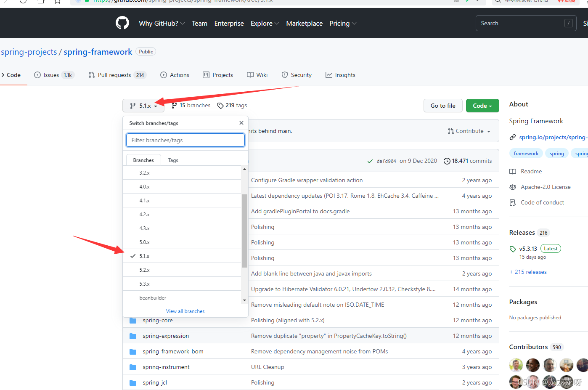The height and width of the screenshot is (390, 588).
Task: Open the Contribute dropdown
Action: click(469, 131)
